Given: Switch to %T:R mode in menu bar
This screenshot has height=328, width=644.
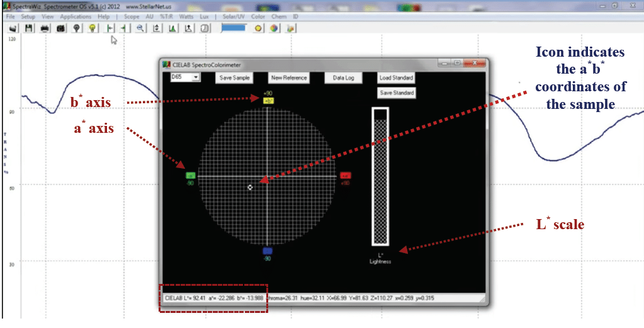Looking at the screenshot, I should coord(167,16).
